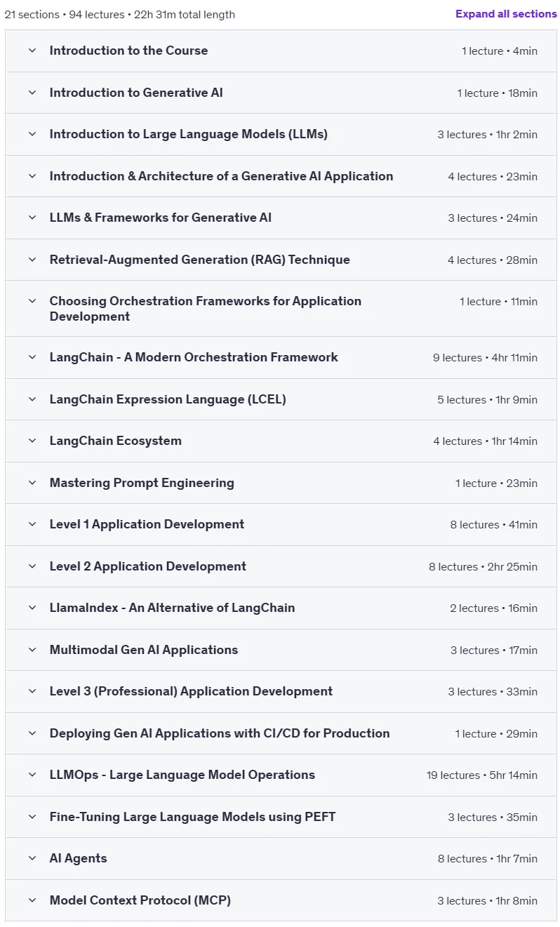560x927 pixels.
Task: Click the '8 lectures • 1hr 7min' duration
Action: click(x=487, y=859)
